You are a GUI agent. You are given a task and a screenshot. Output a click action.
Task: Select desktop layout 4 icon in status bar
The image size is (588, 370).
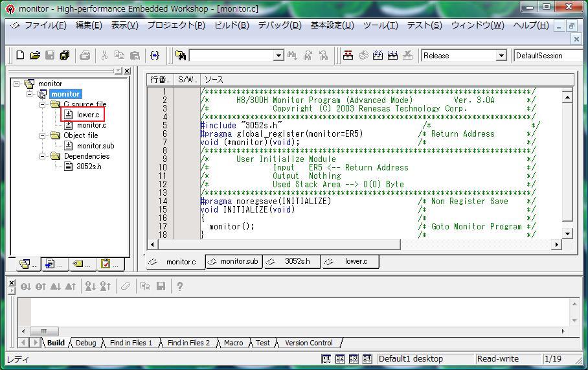[x=367, y=359]
